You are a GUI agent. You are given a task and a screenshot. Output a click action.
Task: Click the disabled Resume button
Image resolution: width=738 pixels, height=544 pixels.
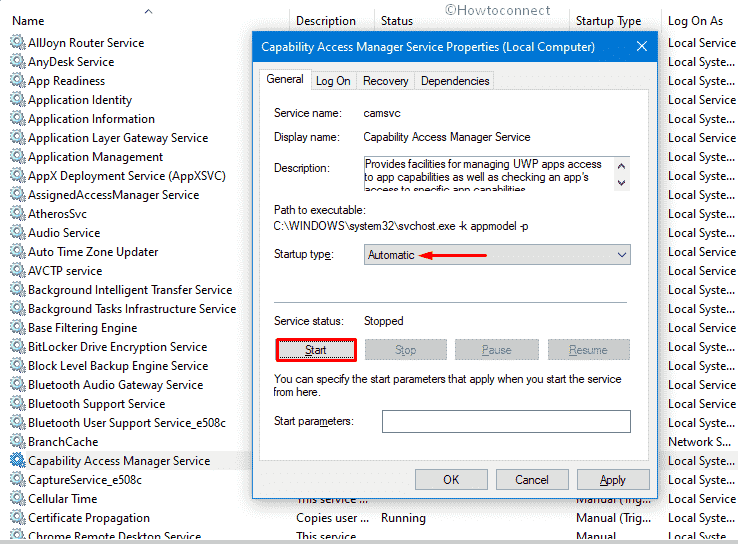coord(588,350)
